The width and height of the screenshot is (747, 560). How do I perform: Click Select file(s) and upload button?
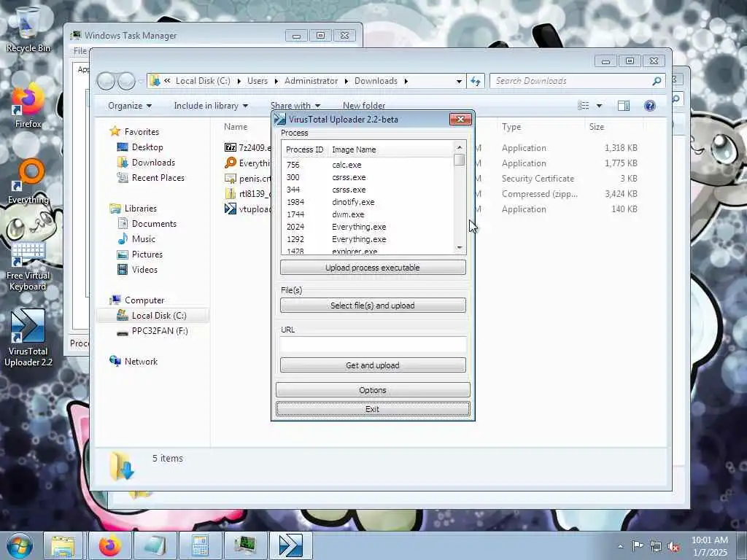pos(373,306)
